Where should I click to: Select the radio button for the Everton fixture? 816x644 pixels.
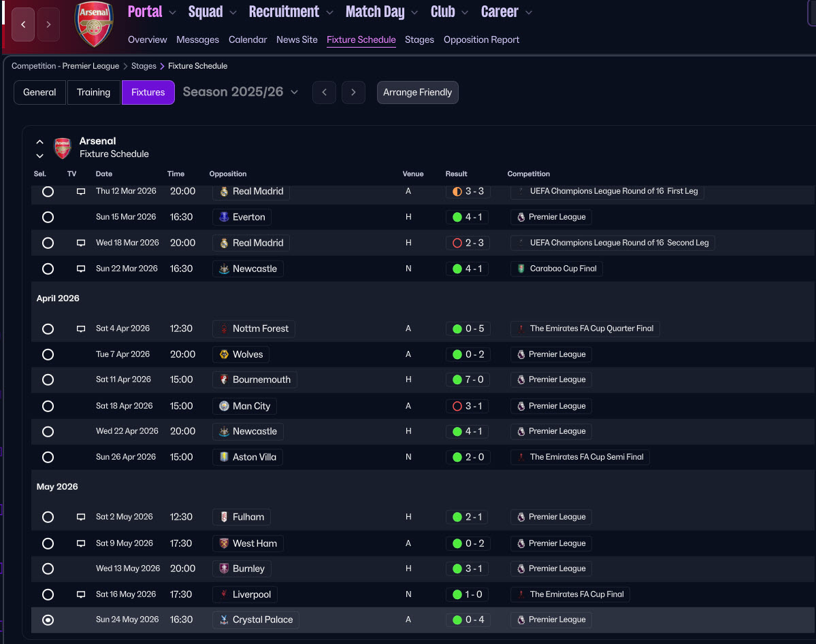48,218
